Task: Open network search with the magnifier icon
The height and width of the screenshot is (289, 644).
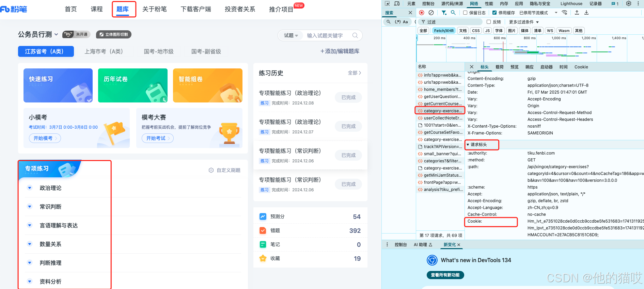Action: (x=453, y=13)
